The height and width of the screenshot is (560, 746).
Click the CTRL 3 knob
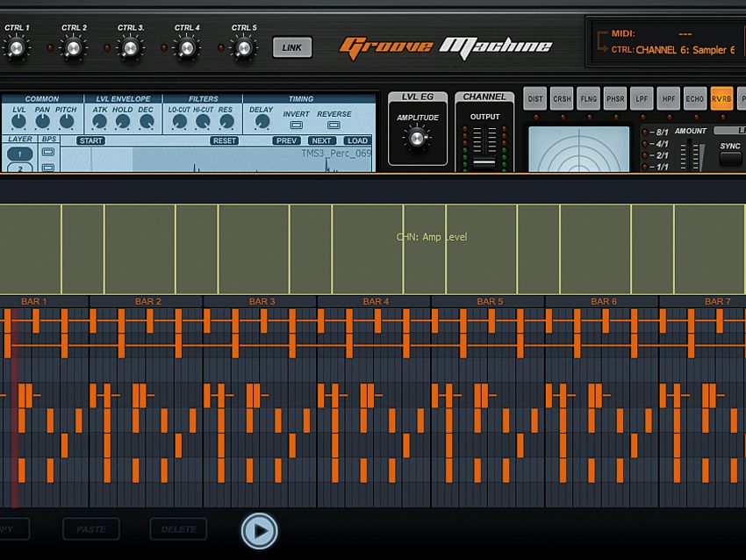coord(130,48)
